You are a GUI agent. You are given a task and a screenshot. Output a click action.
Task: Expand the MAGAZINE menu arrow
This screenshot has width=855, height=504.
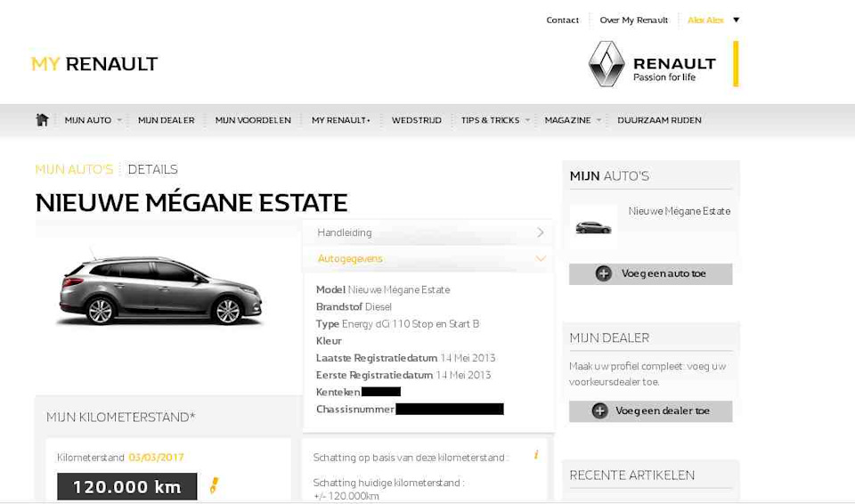coord(598,120)
